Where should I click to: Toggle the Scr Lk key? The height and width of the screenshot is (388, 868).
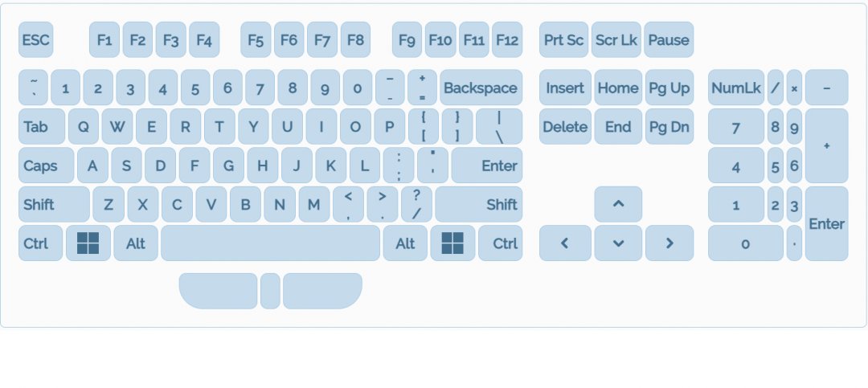[616, 39]
